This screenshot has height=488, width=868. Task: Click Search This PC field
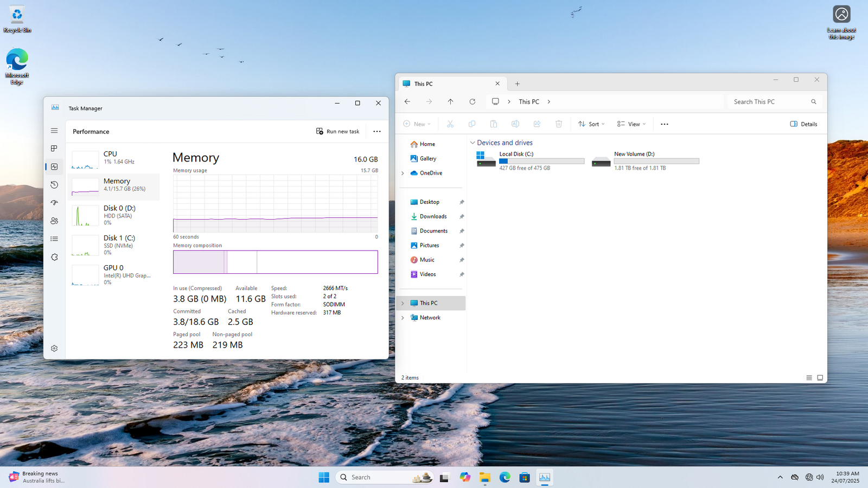pyautogui.click(x=775, y=101)
